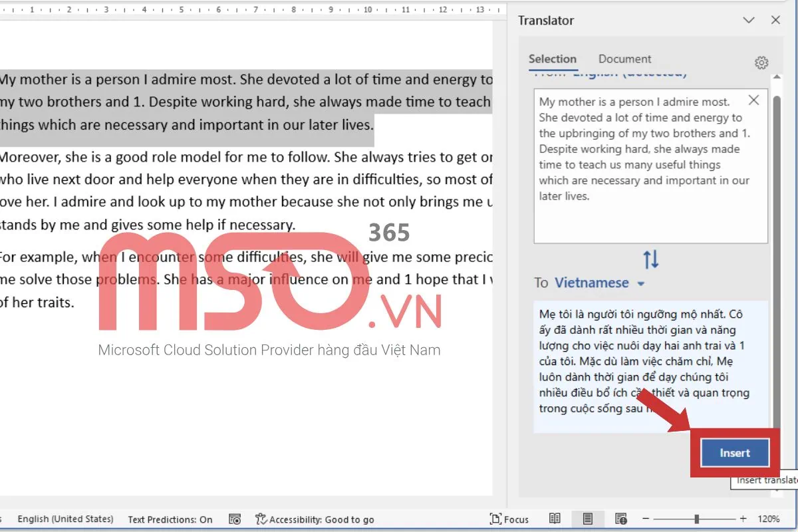Open Translator settings gear

[x=761, y=63]
